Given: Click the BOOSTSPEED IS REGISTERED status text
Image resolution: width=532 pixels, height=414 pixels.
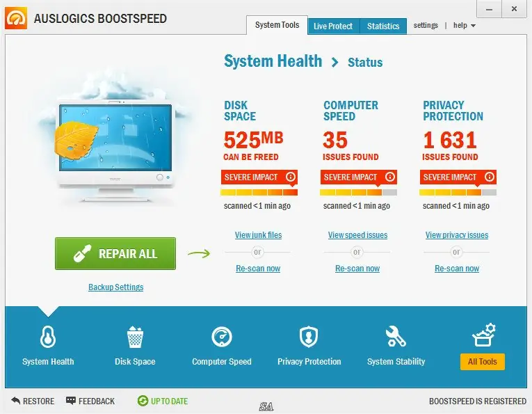Looking at the screenshot, I should (x=478, y=401).
